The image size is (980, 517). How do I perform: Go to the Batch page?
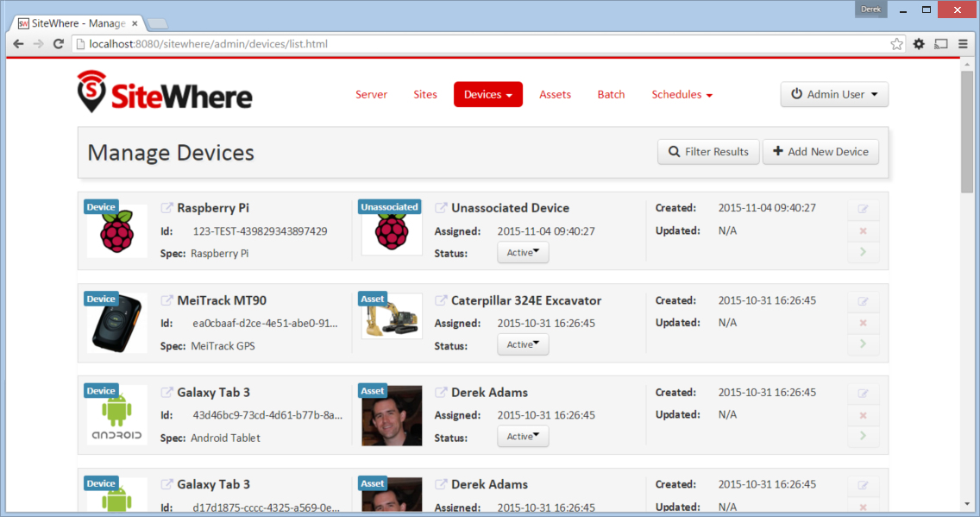(x=611, y=94)
